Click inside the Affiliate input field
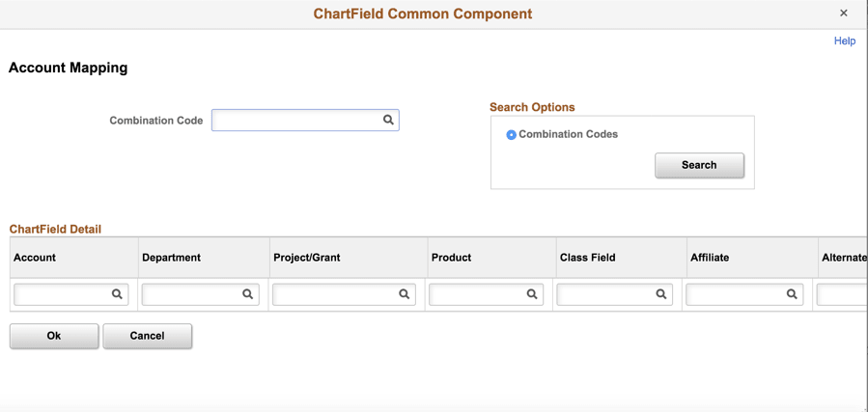Screen dimensions: 868x412 tap(735, 294)
